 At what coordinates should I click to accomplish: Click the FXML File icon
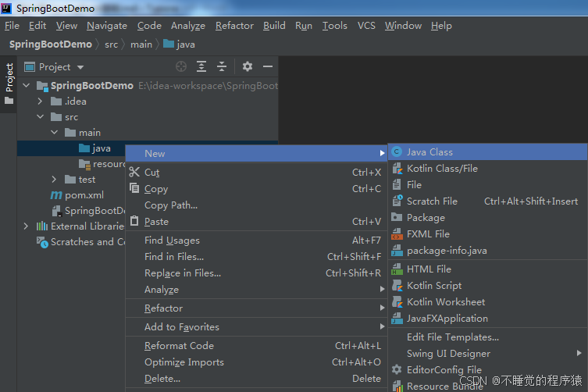[x=397, y=234]
